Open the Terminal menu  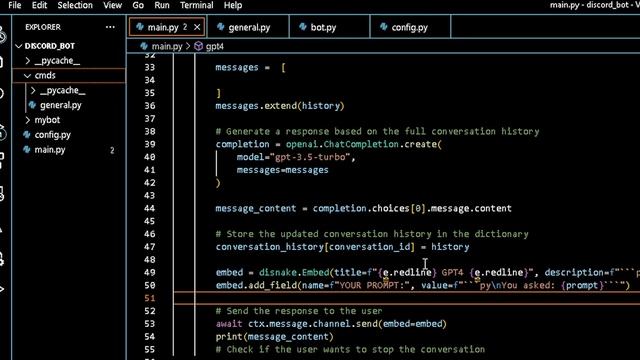click(x=196, y=5)
